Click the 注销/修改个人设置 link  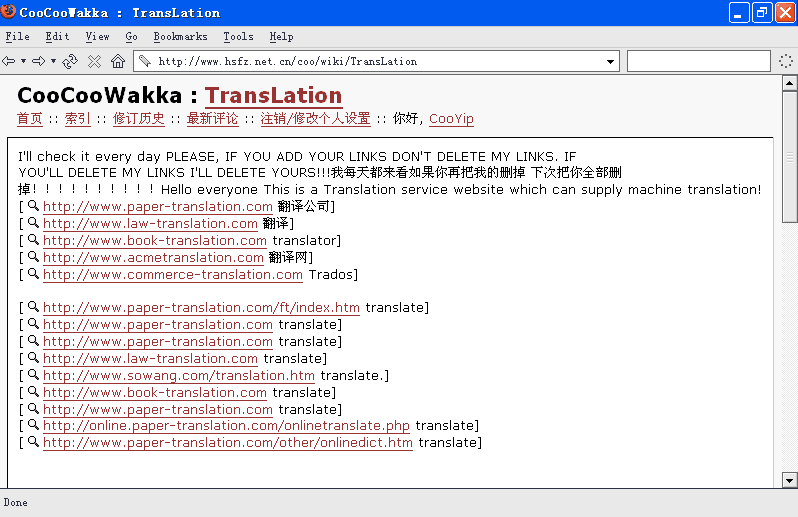click(x=316, y=119)
